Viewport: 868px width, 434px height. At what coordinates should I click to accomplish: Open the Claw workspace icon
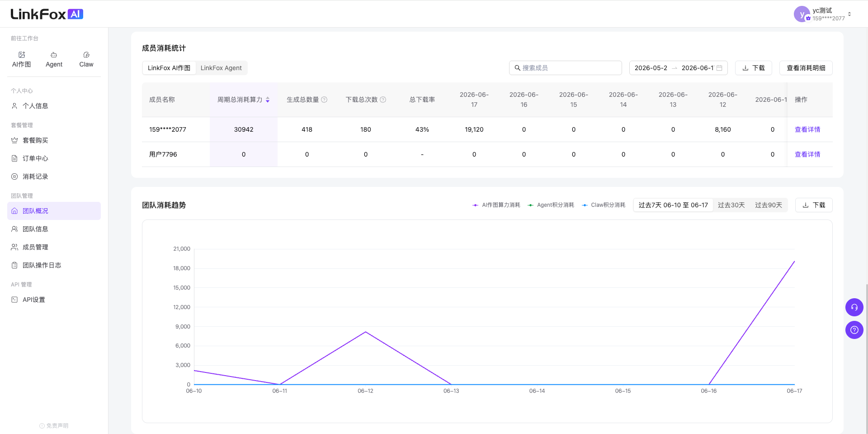(86, 59)
